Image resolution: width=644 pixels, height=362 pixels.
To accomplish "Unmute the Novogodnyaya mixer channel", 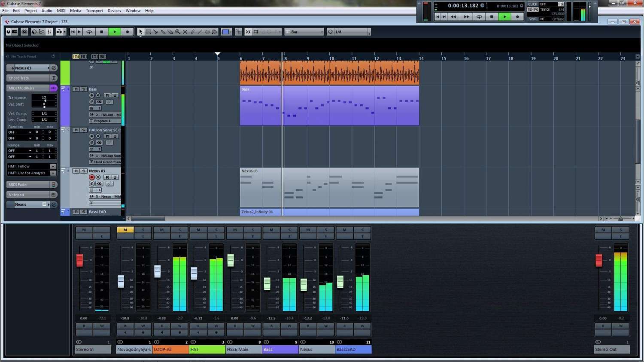I will pyautogui.click(x=125, y=230).
